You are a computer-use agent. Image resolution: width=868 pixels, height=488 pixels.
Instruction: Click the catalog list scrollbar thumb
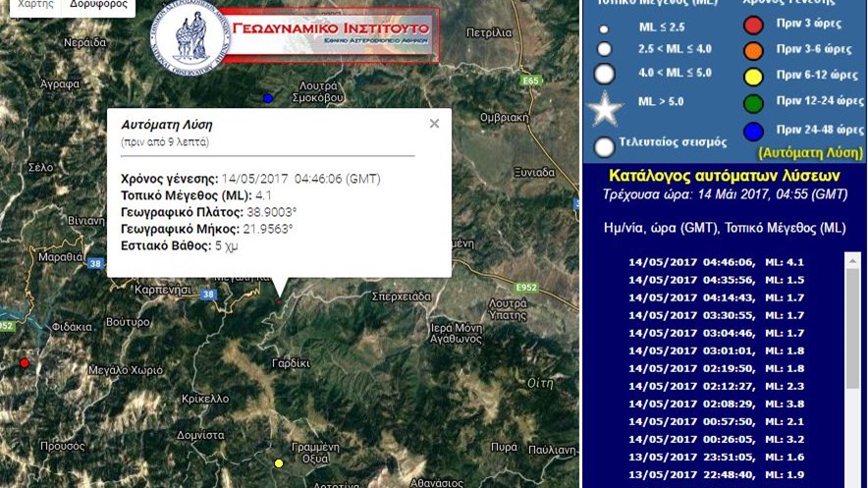pos(852,328)
